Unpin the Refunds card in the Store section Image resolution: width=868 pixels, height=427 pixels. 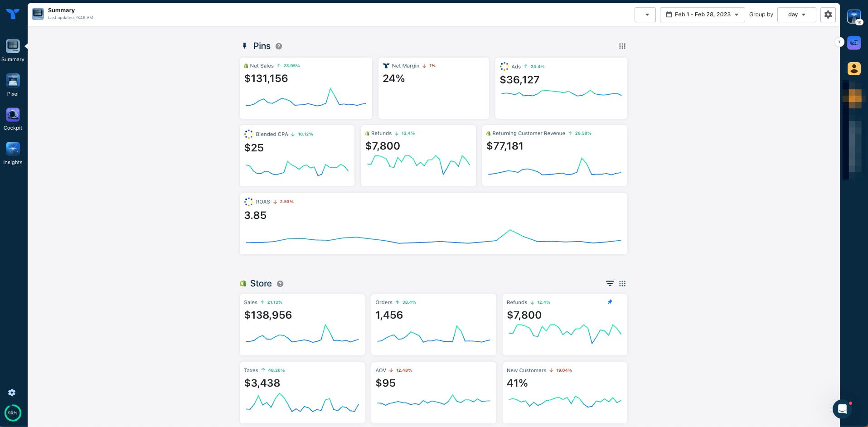[610, 301]
